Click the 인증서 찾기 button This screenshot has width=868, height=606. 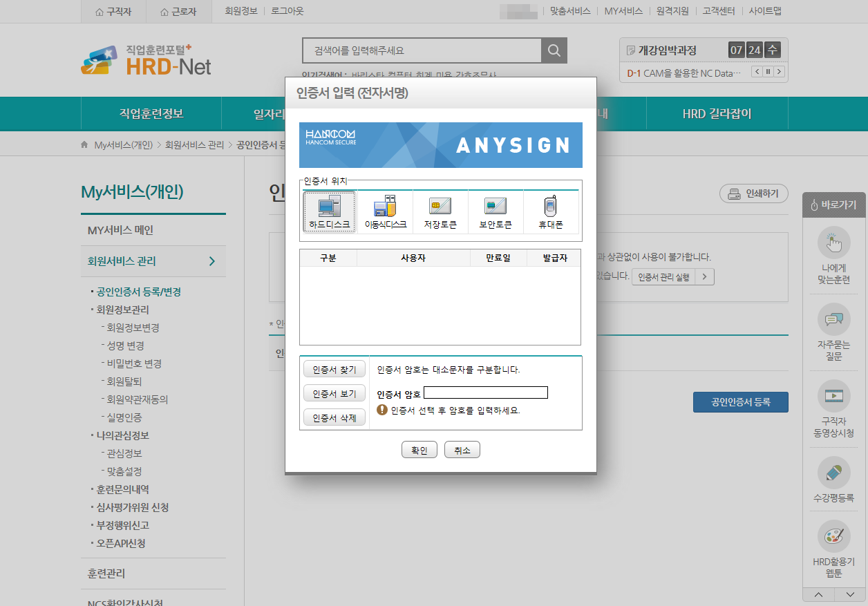click(x=334, y=370)
